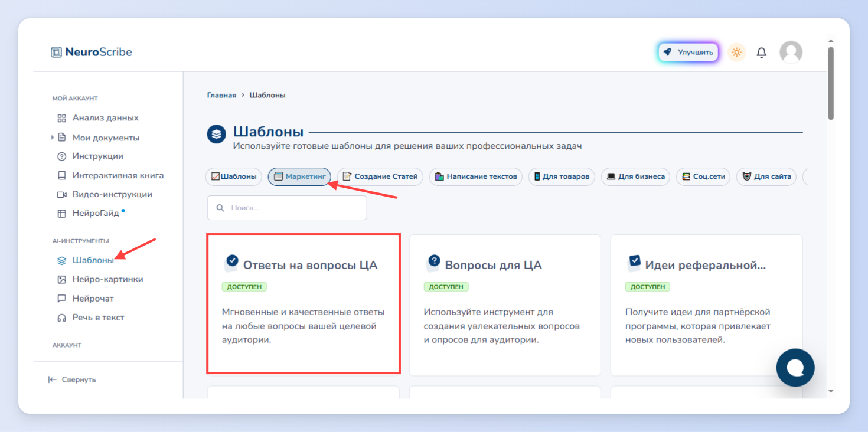The image size is (868, 432).
Task: Open Вопросы для ЦА template
Action: pyautogui.click(x=505, y=305)
